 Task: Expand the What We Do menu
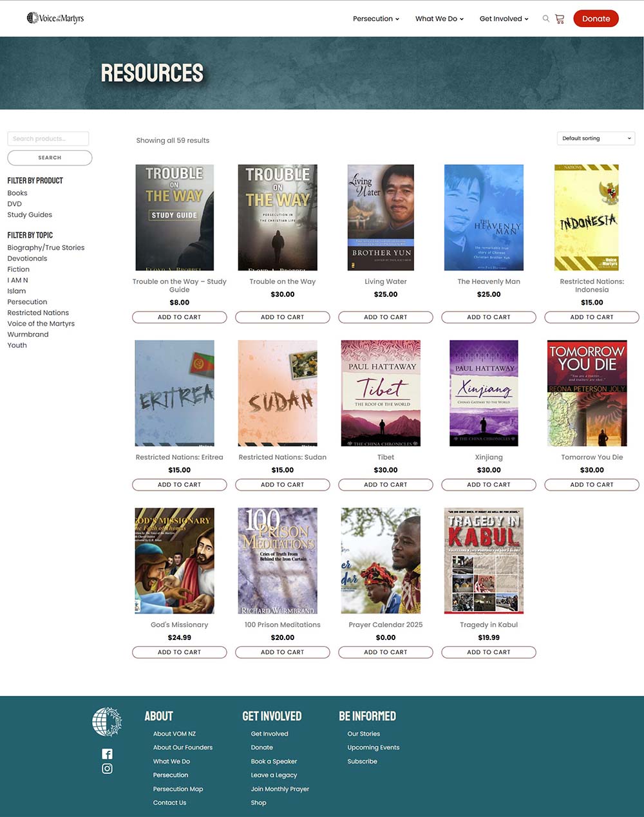[x=439, y=19]
